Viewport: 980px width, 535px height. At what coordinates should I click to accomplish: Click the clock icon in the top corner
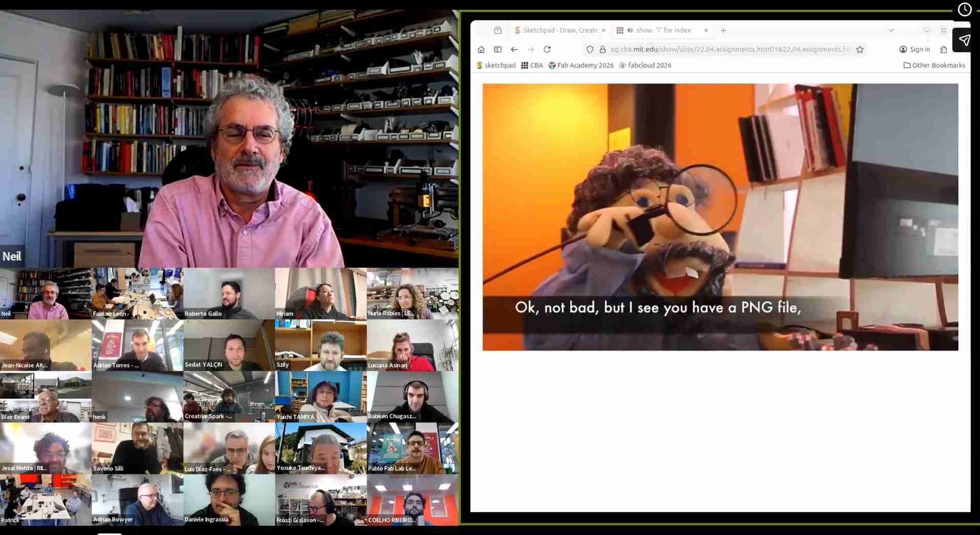(965, 10)
